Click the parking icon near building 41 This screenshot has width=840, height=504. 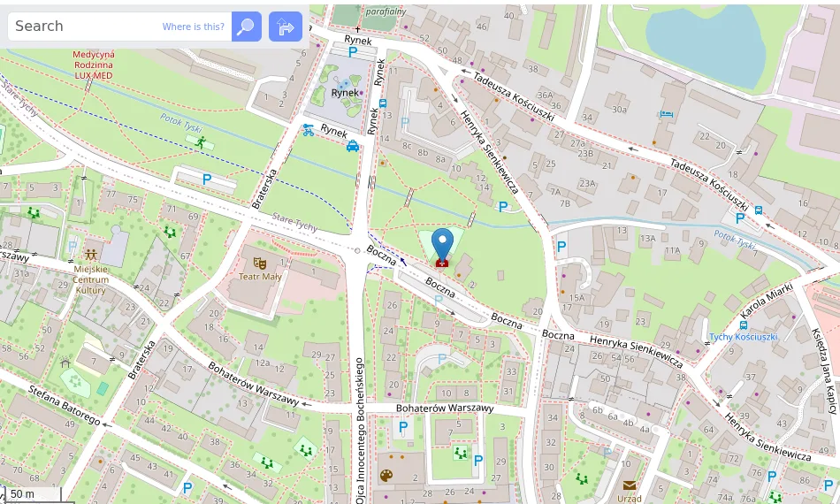coord(187,487)
